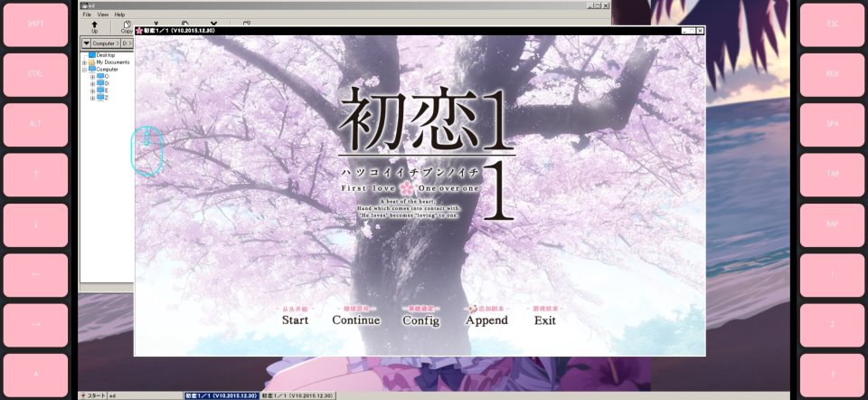Tap the ALT virtual key

click(35, 124)
